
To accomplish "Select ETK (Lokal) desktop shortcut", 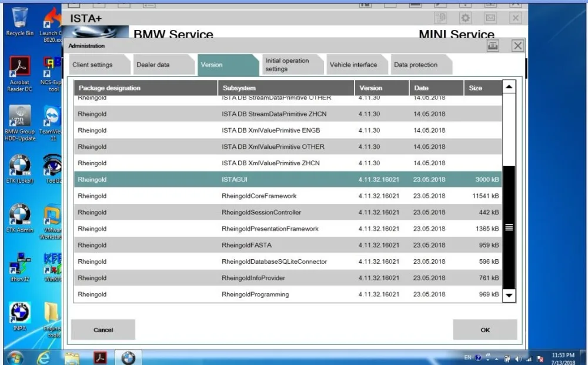I will [19, 169].
